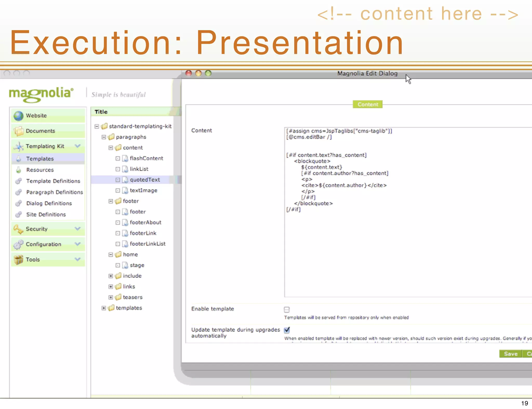This screenshot has height=409, width=532.
Task: Select the textImage tree row
Action: [136, 190]
